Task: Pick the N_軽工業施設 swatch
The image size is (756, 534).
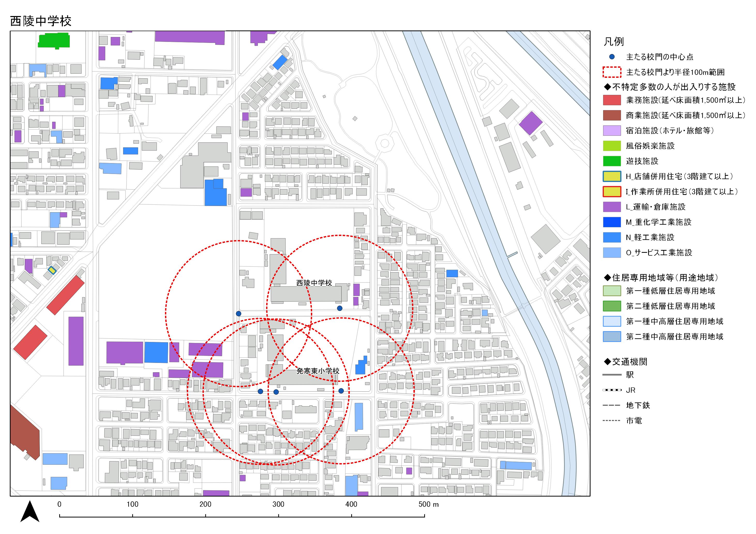Action: point(612,237)
